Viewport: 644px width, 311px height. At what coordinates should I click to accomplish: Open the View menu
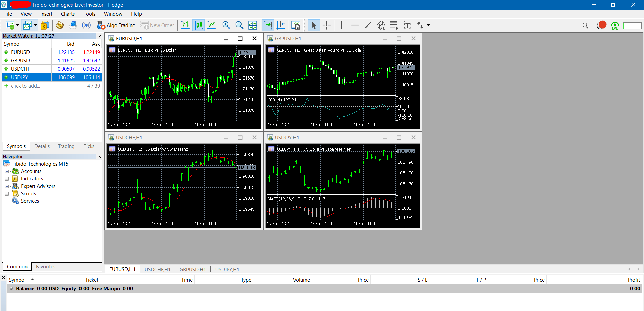(x=26, y=14)
